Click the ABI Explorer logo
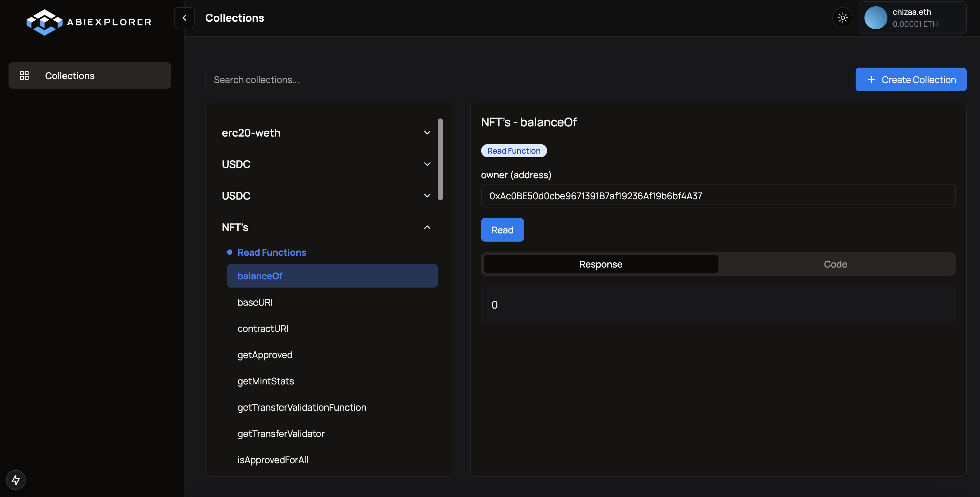This screenshot has height=497, width=980. coord(89,22)
